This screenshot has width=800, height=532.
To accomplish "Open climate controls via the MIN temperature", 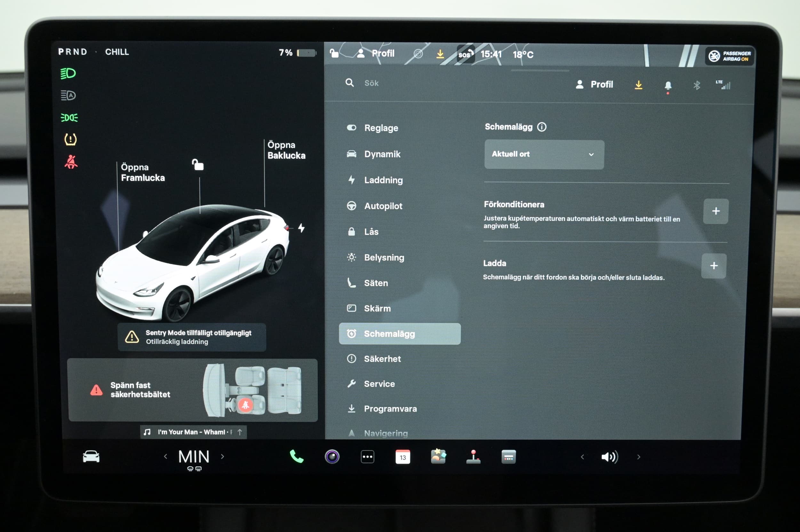I will (x=194, y=457).
